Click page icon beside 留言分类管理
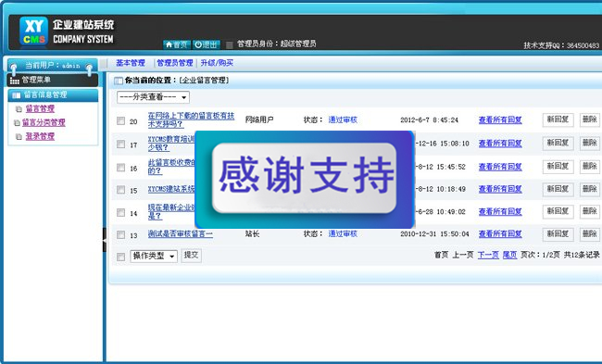Viewport: 602px width, 364px height. pos(17,123)
